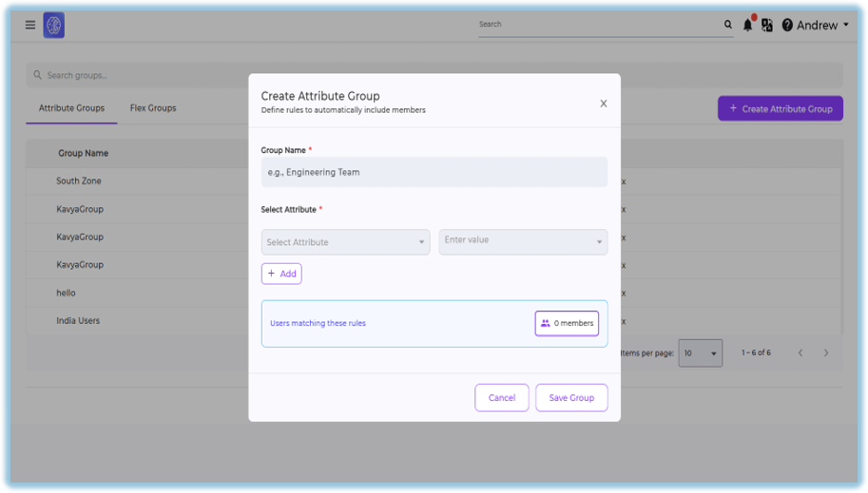The height and width of the screenshot is (493, 868).
Task: Click the 1 – 6 of 6 pagination text
Action: click(x=756, y=352)
